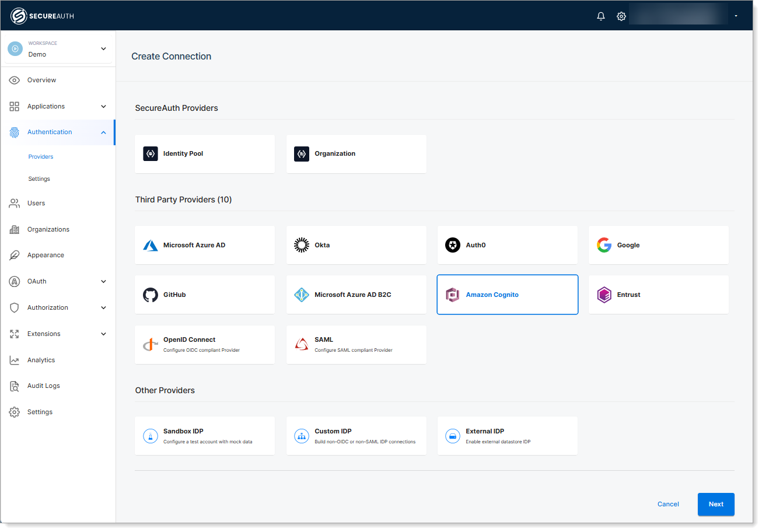Click 'Configure OIDC compliant Provider' text
Image resolution: width=762 pixels, height=532 pixels.
click(201, 350)
